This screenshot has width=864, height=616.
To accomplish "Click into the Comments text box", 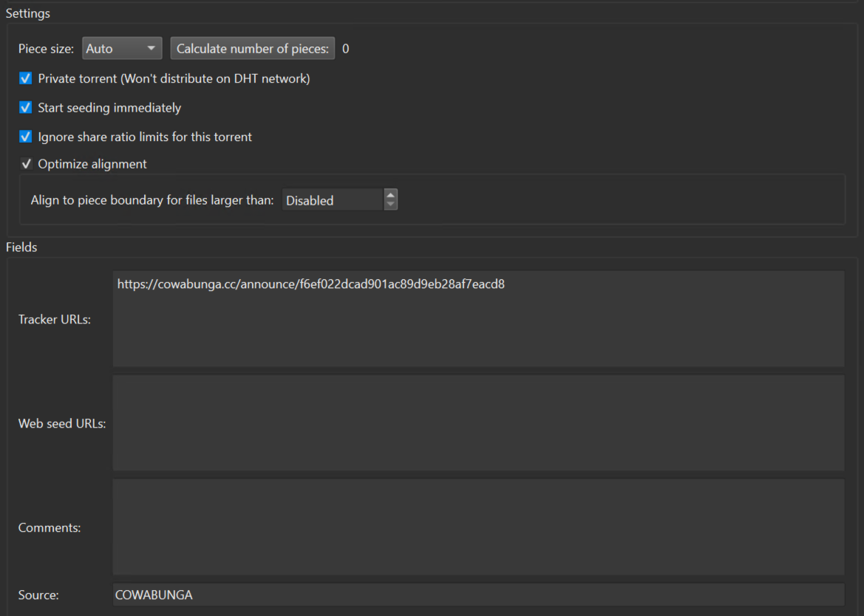I will 478,527.
